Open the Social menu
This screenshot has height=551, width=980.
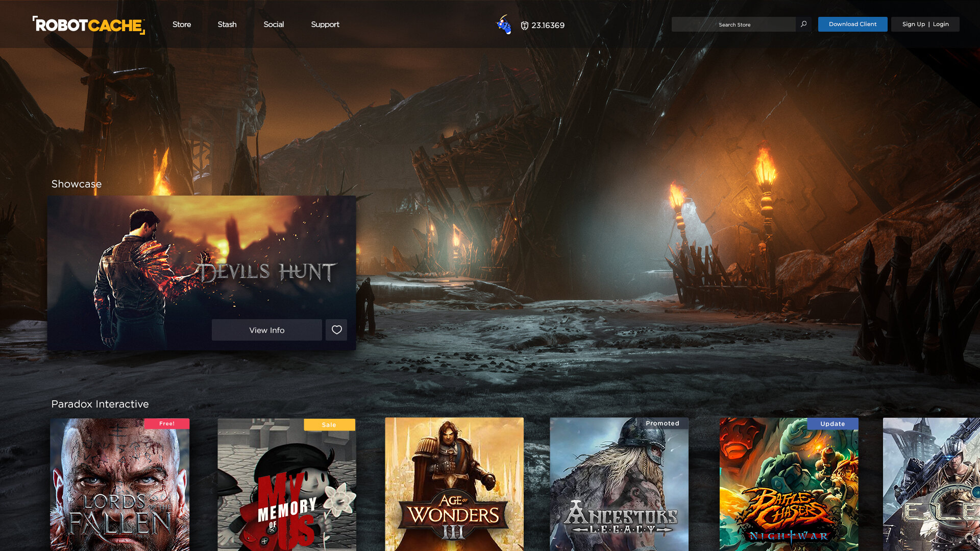pyautogui.click(x=274, y=25)
